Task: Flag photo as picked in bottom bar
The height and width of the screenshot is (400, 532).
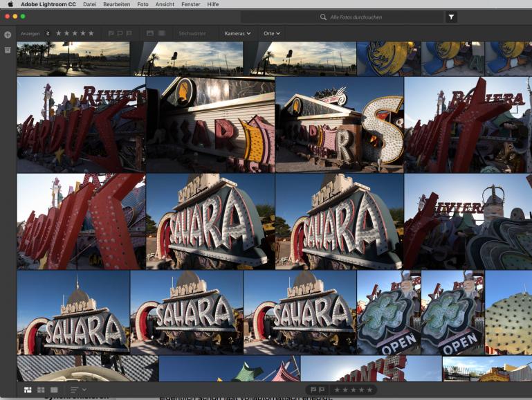Action: (313, 390)
